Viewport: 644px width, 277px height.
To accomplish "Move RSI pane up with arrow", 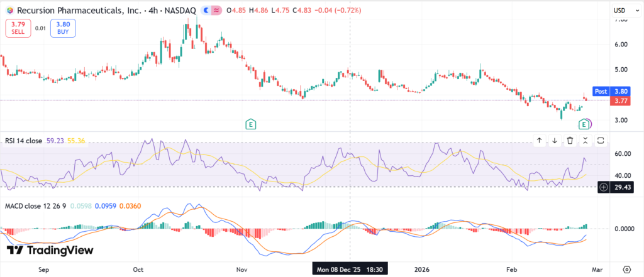I will click(539, 141).
